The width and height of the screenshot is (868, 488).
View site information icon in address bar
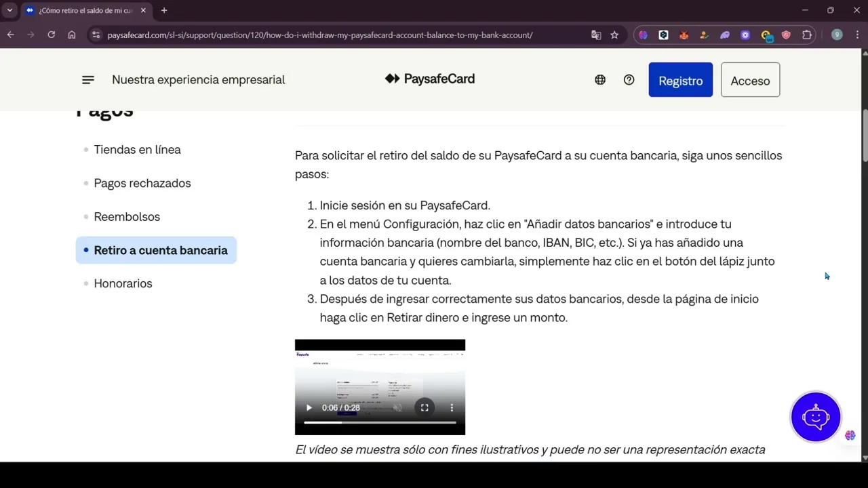pos(96,35)
